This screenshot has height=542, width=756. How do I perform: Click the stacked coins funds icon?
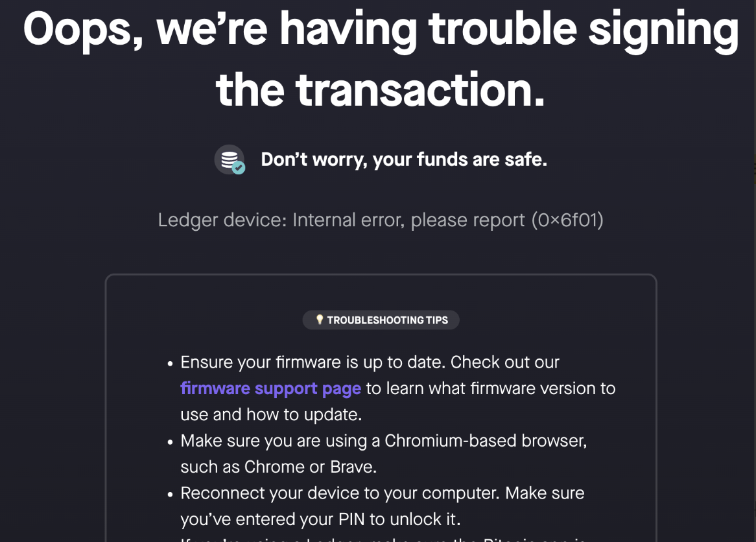(229, 159)
